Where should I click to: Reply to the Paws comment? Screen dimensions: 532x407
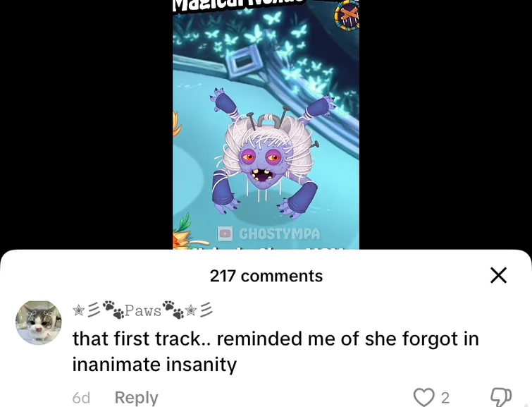tap(137, 397)
